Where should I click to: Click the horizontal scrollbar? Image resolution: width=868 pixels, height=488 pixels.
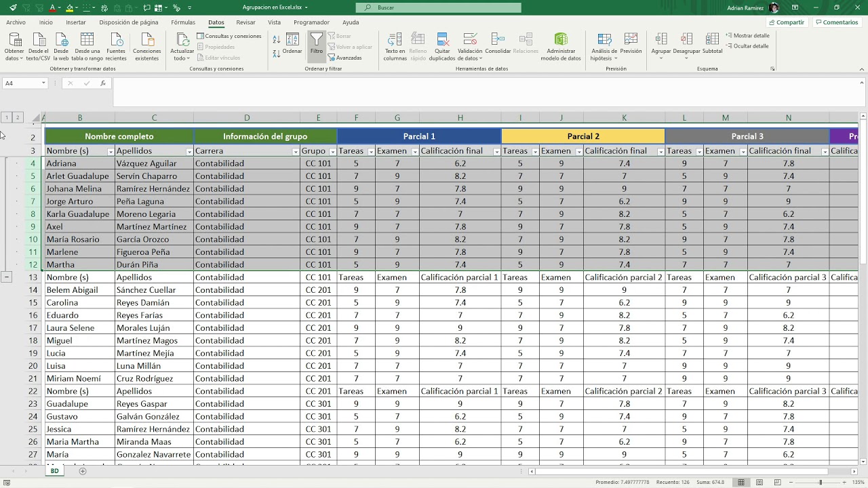(x=682, y=471)
